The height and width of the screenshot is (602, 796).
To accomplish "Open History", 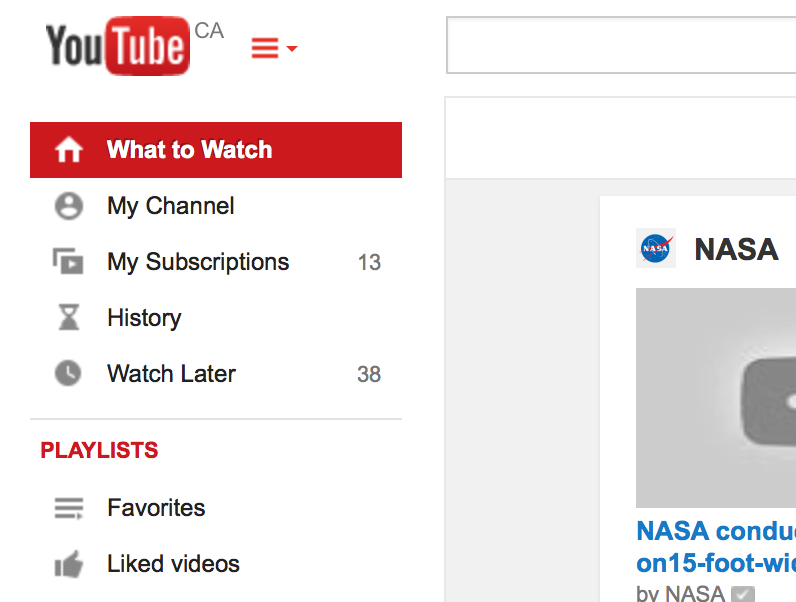I will 144,318.
